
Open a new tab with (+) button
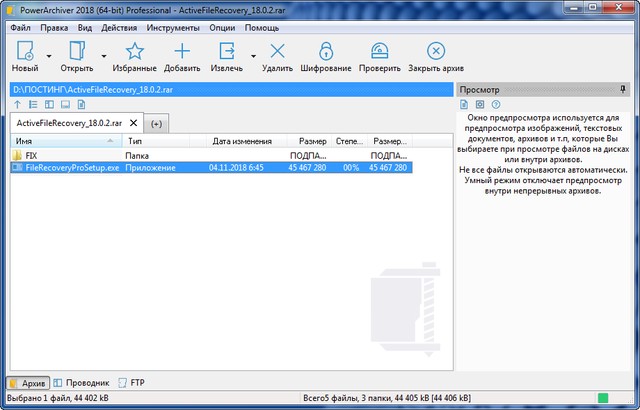coord(158,123)
